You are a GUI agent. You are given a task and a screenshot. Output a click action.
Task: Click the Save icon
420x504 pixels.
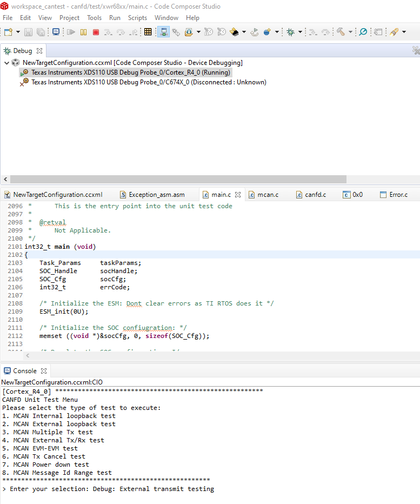pyautogui.click(x=28, y=32)
